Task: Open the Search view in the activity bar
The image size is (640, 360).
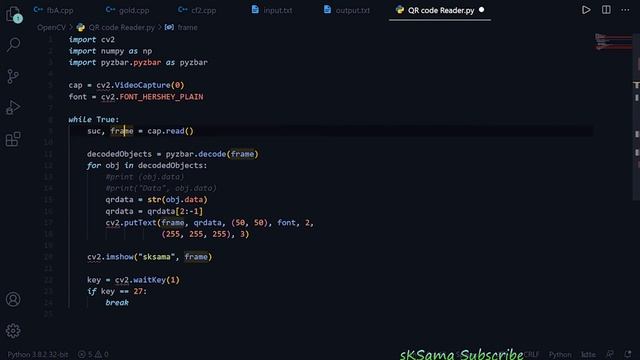Action: tap(13, 44)
